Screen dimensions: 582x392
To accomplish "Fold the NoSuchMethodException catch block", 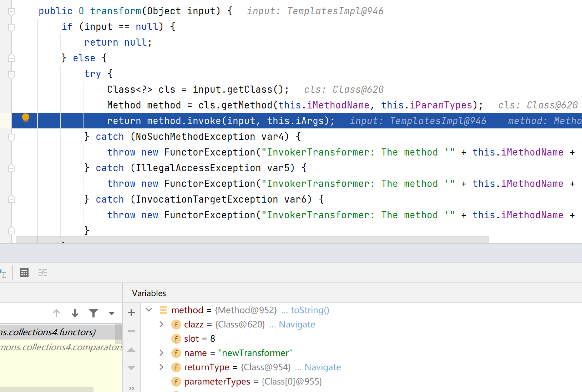I will pos(11,137).
